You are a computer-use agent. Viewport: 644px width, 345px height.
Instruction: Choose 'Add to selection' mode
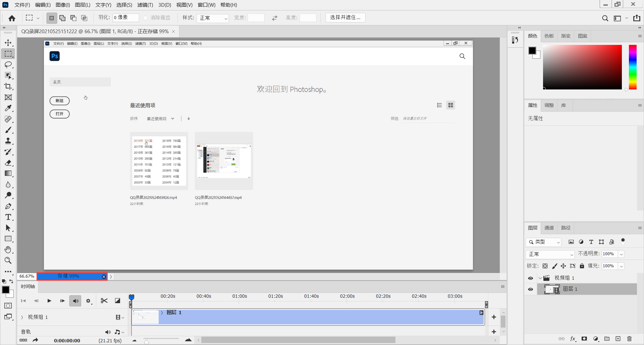62,18
